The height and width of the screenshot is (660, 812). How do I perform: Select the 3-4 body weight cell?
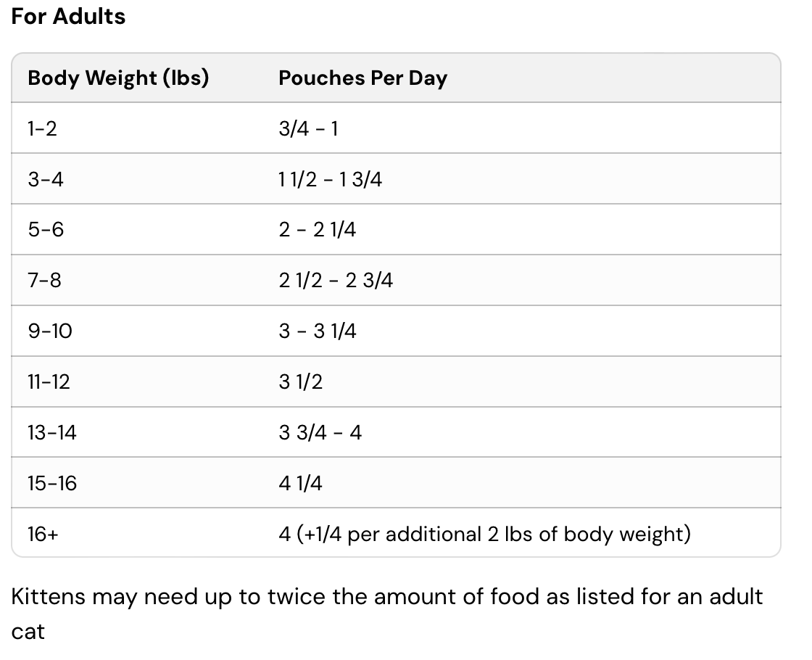point(46,179)
